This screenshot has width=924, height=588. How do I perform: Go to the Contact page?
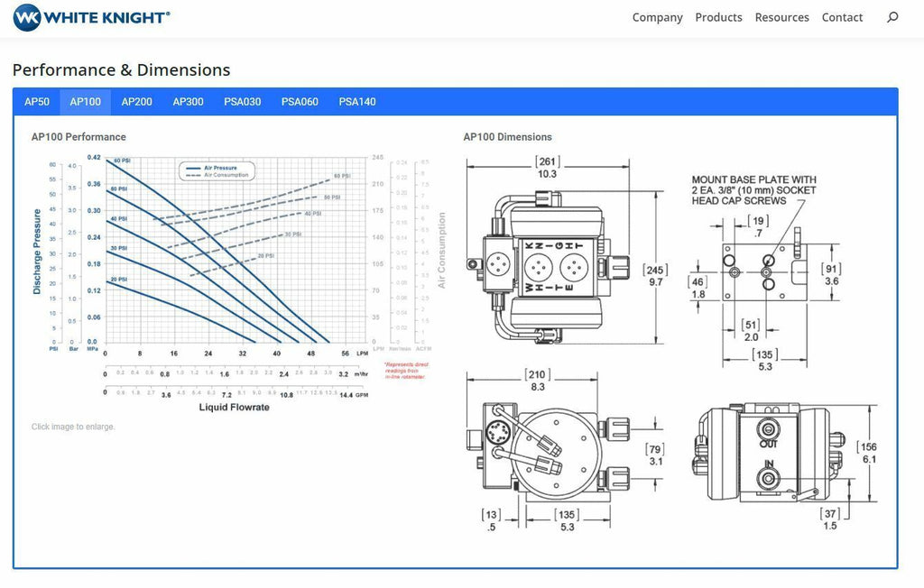tap(842, 17)
